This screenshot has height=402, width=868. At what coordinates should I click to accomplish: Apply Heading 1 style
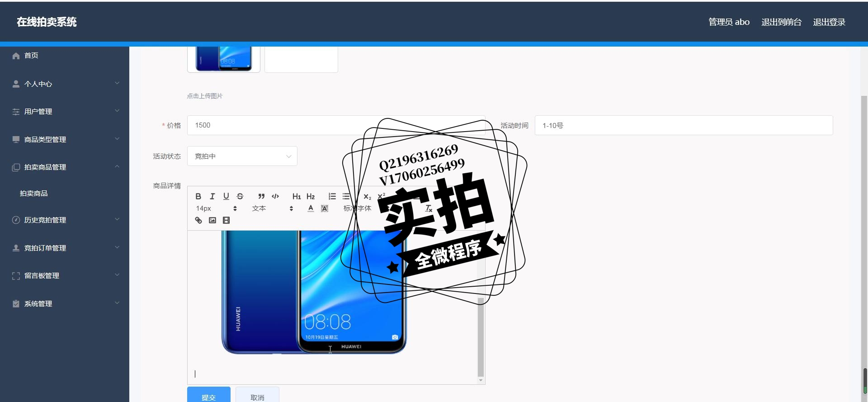point(297,196)
